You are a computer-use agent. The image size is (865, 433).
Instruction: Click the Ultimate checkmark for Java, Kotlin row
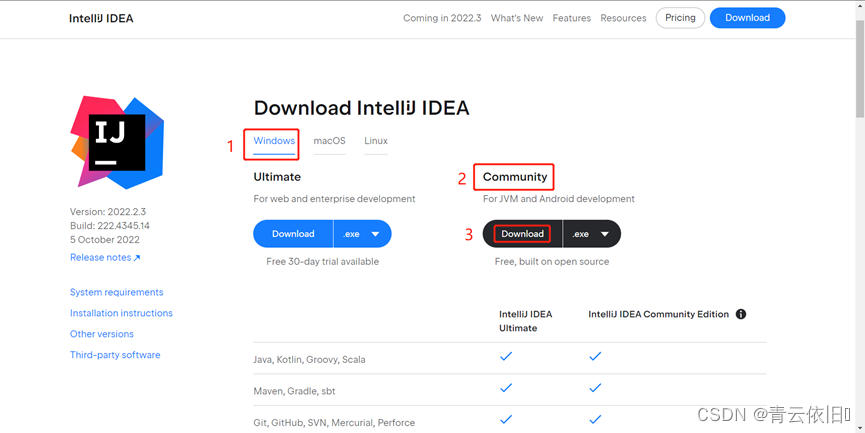[x=506, y=356]
